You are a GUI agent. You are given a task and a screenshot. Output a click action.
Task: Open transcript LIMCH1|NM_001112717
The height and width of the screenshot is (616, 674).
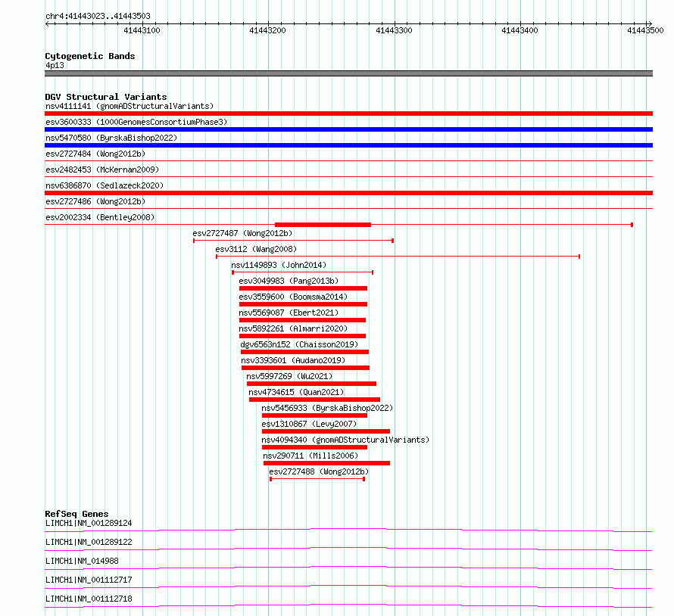[89, 580]
